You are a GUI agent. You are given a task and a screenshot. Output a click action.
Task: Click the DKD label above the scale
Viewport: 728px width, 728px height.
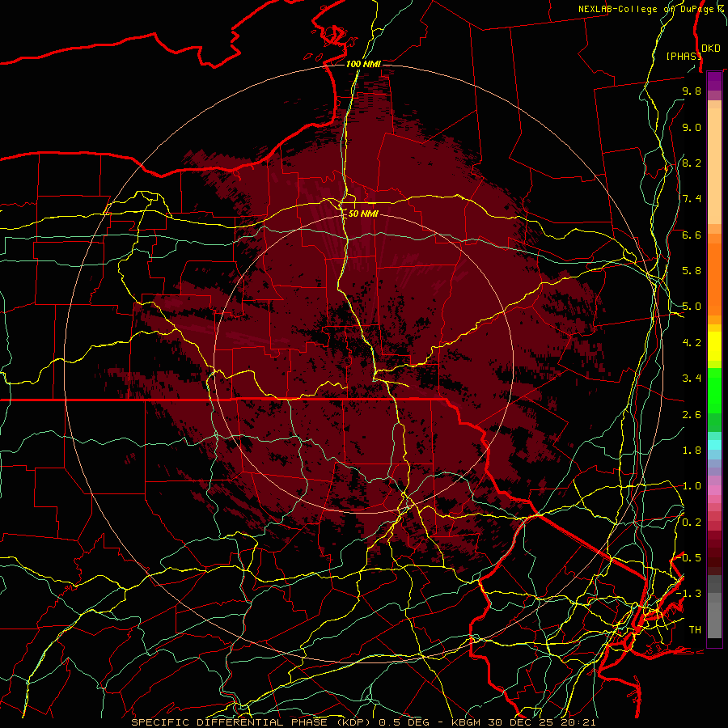(710, 49)
